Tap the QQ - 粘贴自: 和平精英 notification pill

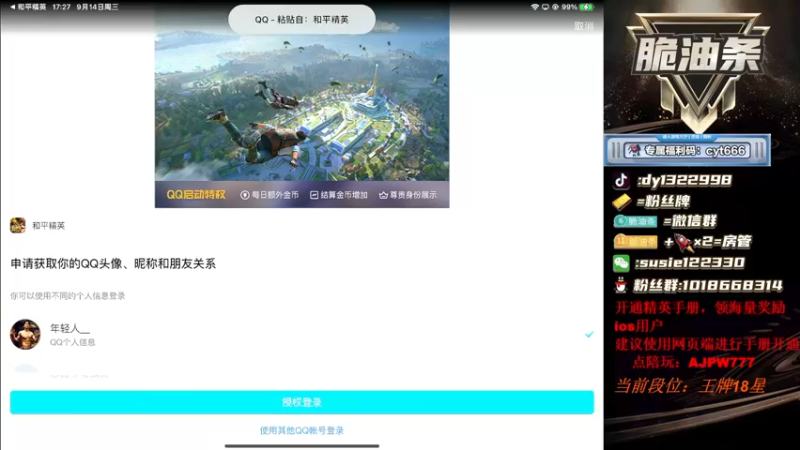coord(302,19)
